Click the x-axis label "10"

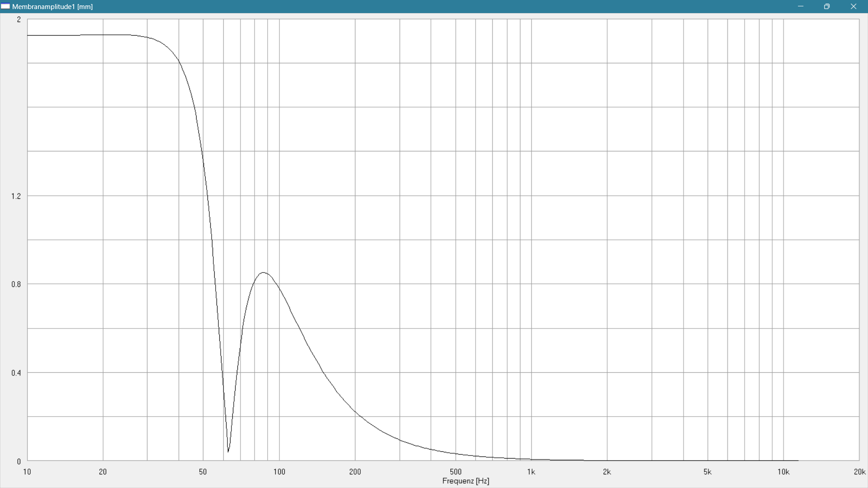click(27, 472)
